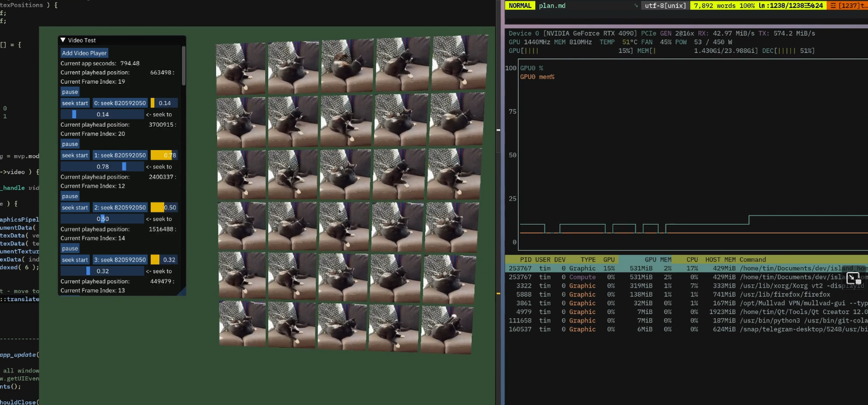This screenshot has width=868, height=405.
Task: Click the seek-to slider showing 0.78
Action: pos(102,167)
